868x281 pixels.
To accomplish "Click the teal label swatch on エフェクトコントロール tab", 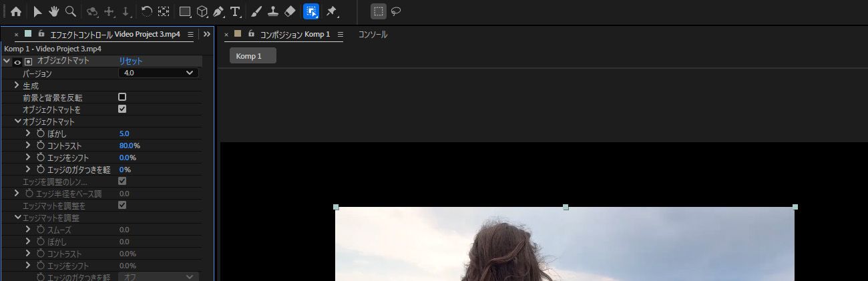I will pos(28,33).
